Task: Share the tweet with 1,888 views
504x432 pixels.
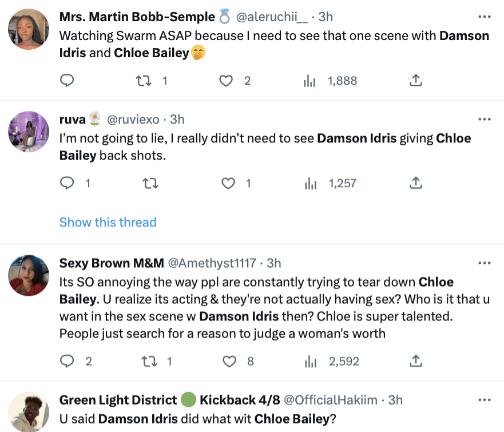Action: [x=416, y=81]
